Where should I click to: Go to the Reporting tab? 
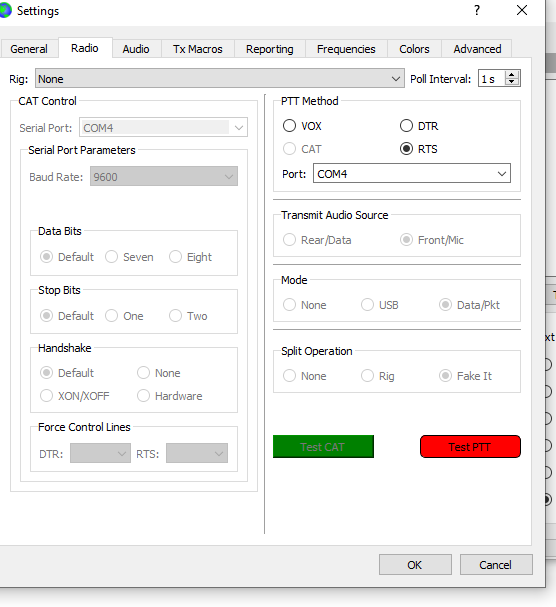click(270, 49)
